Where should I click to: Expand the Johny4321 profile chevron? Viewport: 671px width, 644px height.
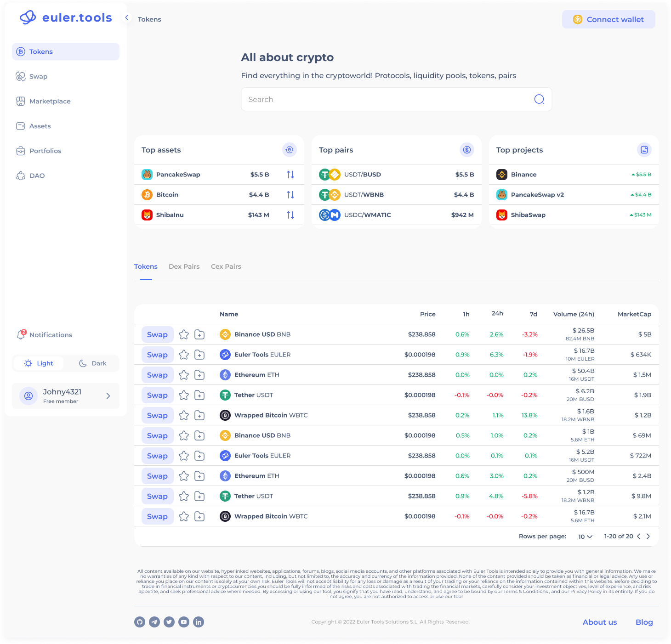(108, 396)
